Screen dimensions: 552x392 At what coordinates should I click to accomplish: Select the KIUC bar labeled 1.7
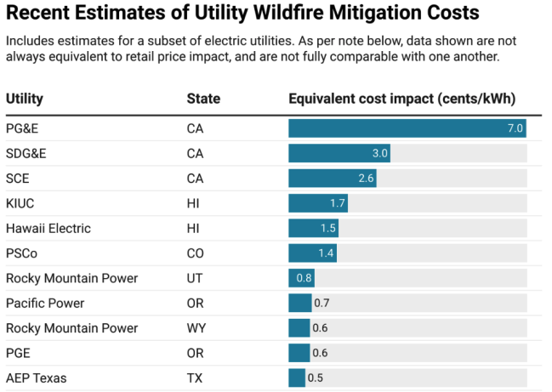pos(318,204)
